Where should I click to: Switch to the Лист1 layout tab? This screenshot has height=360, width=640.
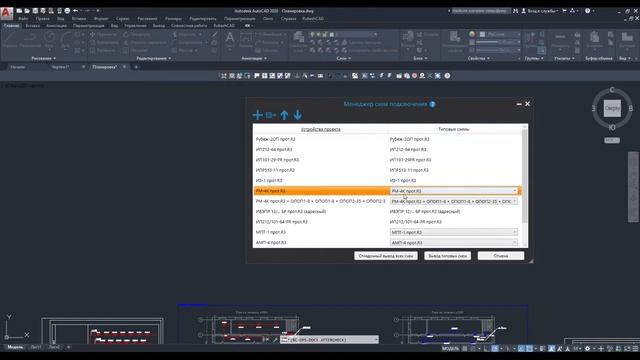click(36, 347)
